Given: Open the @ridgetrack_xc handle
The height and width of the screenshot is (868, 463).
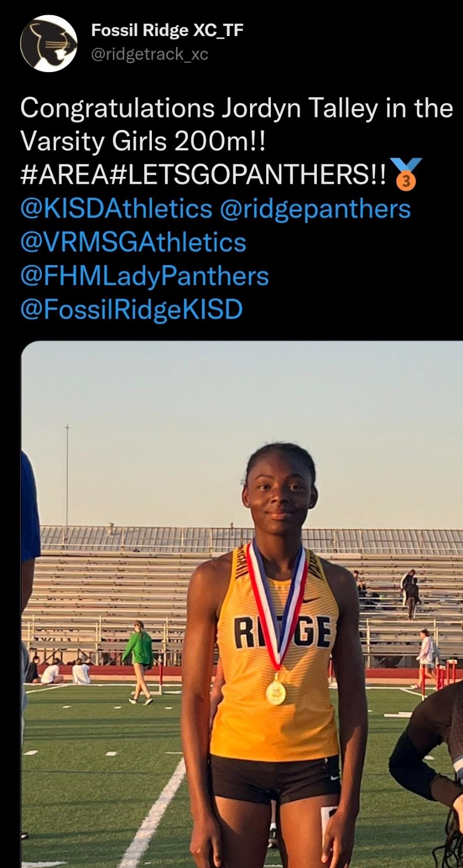Looking at the screenshot, I should [x=150, y=53].
